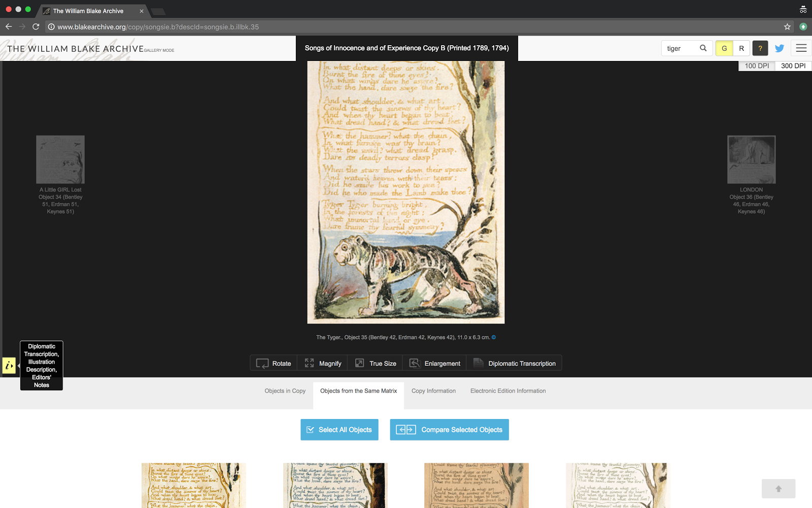
Task: Select second Tyger thumbnail in matrix row
Action: pyautogui.click(x=335, y=485)
